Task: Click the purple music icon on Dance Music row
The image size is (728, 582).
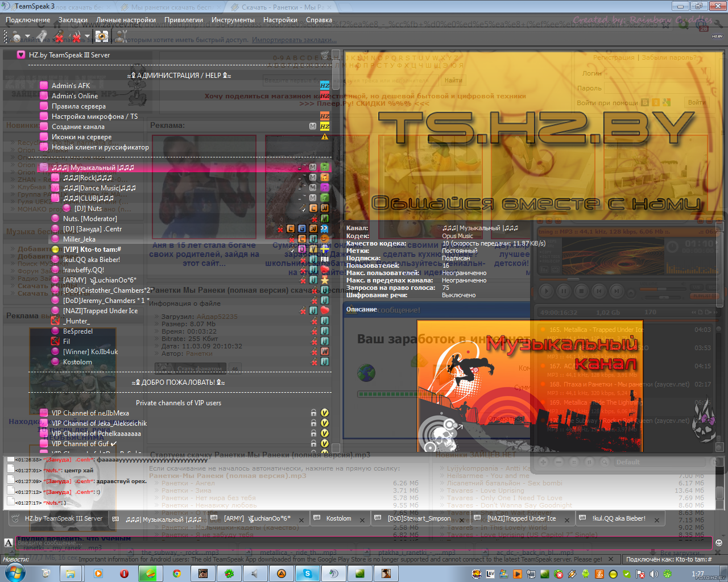Action: point(324,188)
